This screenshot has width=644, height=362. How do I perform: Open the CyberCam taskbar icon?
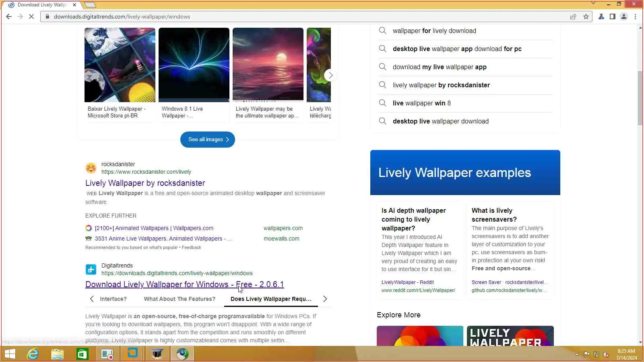(x=157, y=354)
